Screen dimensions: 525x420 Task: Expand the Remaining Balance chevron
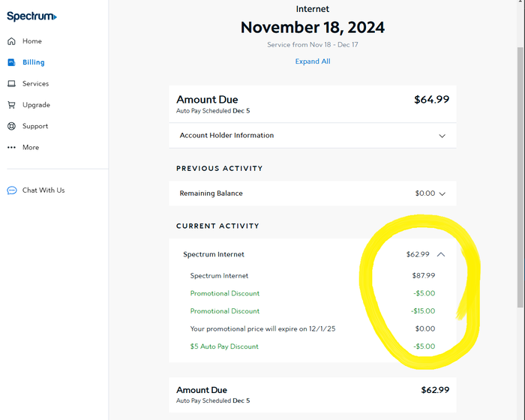(442, 193)
